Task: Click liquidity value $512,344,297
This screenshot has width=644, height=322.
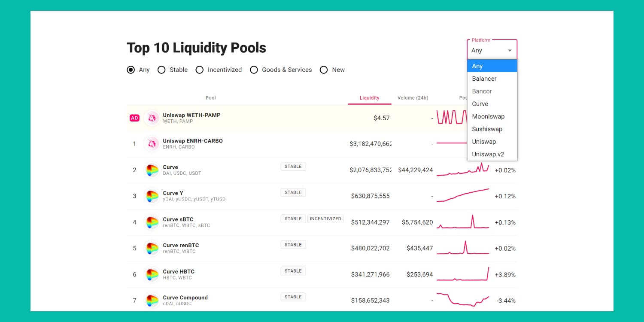Action: (x=371, y=222)
